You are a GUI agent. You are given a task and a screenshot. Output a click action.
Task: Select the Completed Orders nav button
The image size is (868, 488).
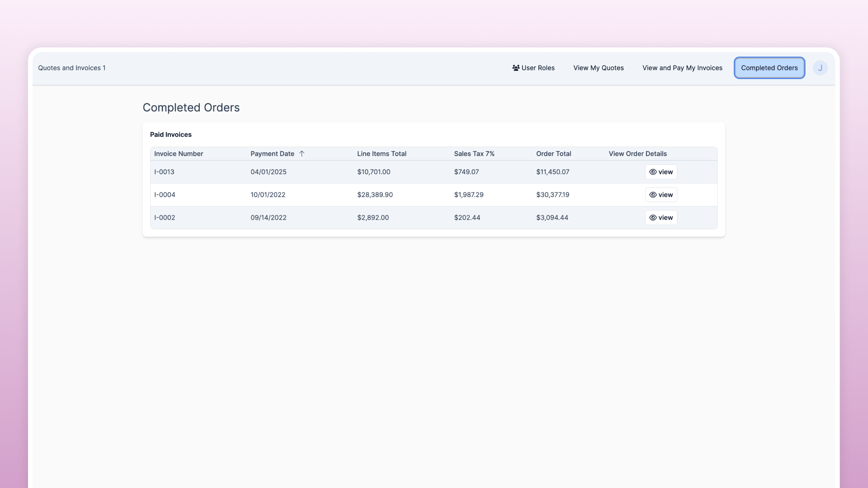click(769, 68)
